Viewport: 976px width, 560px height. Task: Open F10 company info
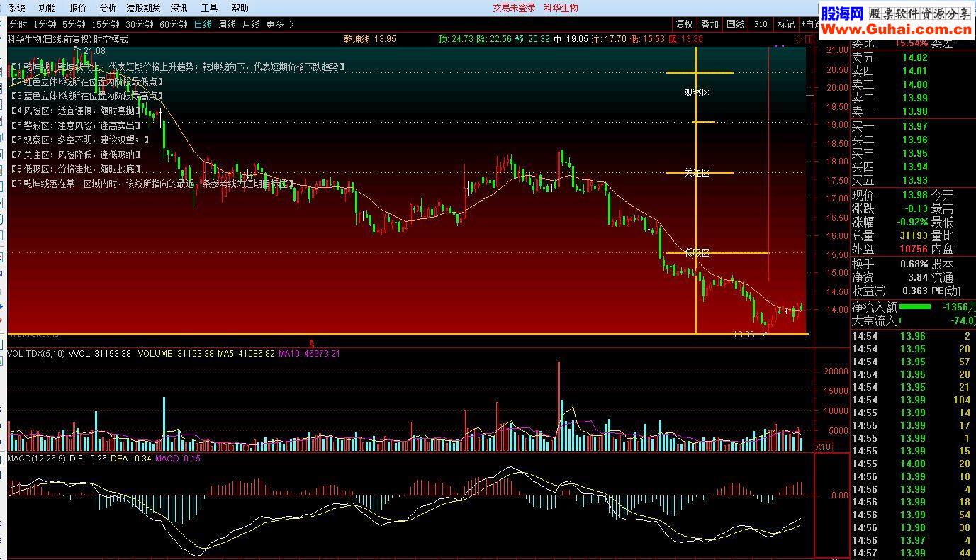tap(761, 24)
